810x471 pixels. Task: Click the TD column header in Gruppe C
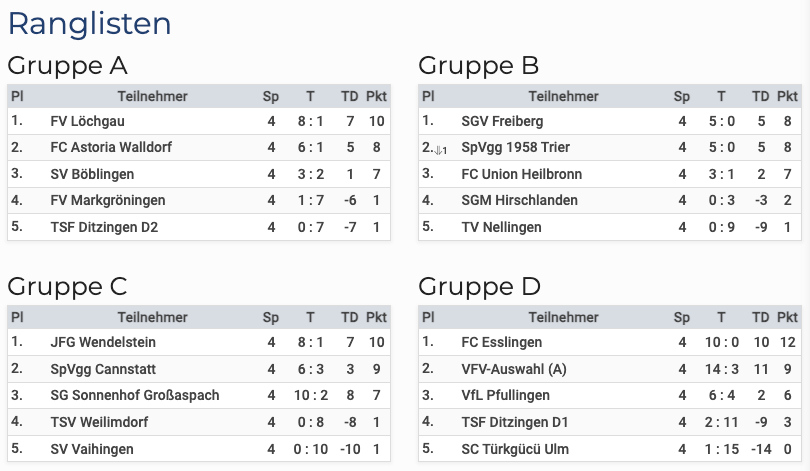[x=349, y=318]
